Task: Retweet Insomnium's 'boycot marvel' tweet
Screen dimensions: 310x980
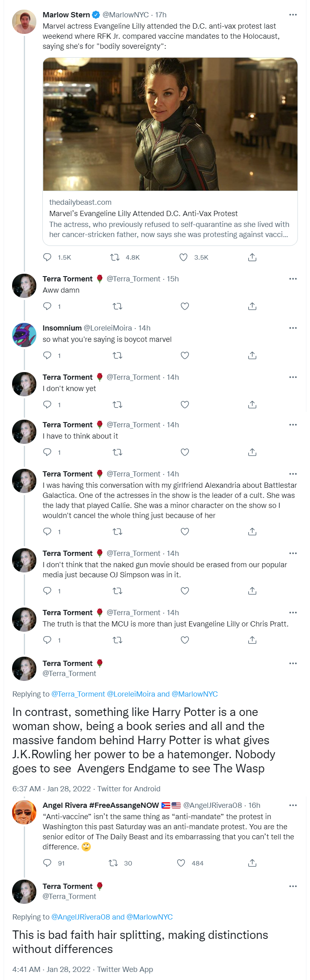Action: 117,356
